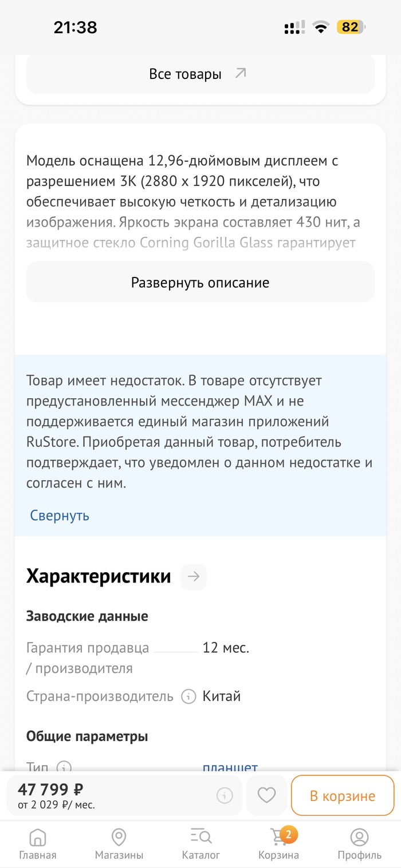This screenshot has width=401, height=868.
Task: Open full specs via Характеристики arrow
Action: (194, 576)
